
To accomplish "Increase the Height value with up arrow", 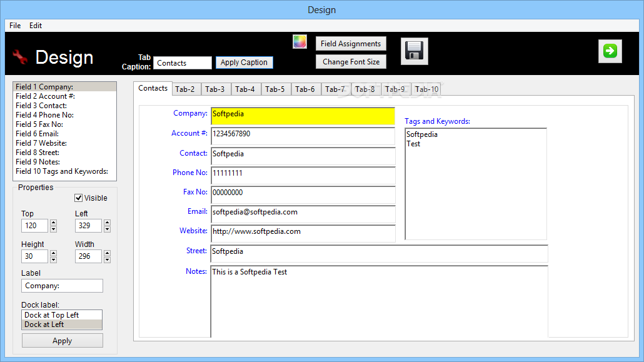I will (53, 253).
